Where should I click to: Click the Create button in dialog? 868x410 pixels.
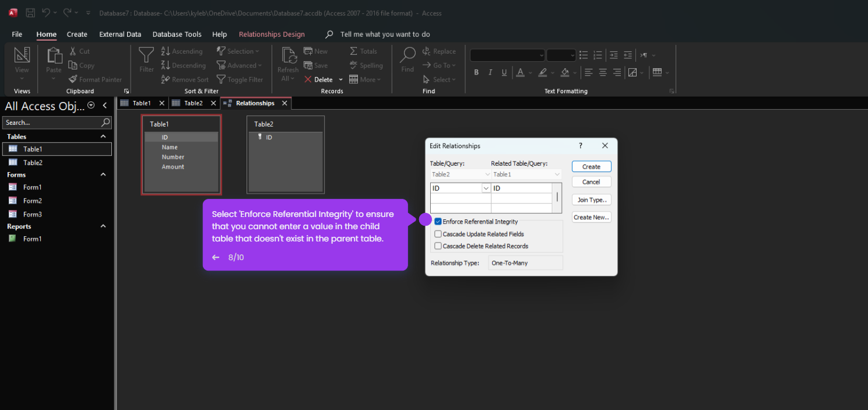click(x=591, y=167)
